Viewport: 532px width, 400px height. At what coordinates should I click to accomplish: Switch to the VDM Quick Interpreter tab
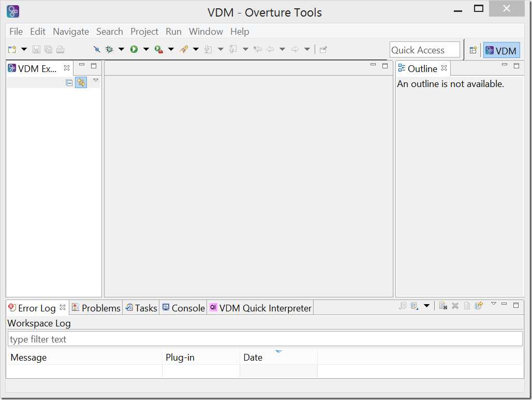260,308
